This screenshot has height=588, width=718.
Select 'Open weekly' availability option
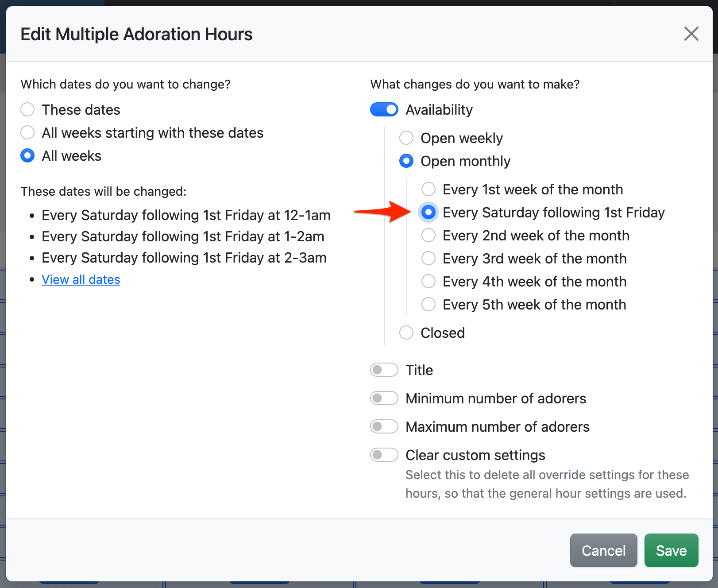coord(406,138)
